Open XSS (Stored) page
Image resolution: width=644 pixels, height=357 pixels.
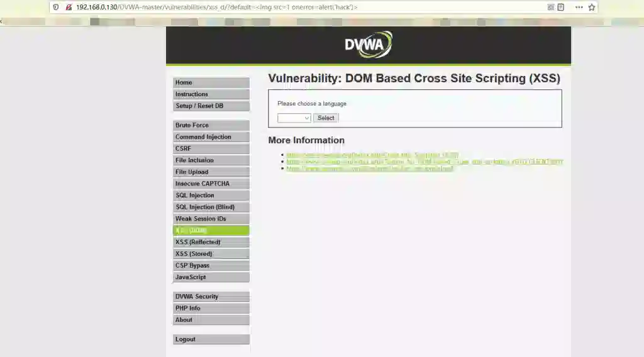pos(211,253)
